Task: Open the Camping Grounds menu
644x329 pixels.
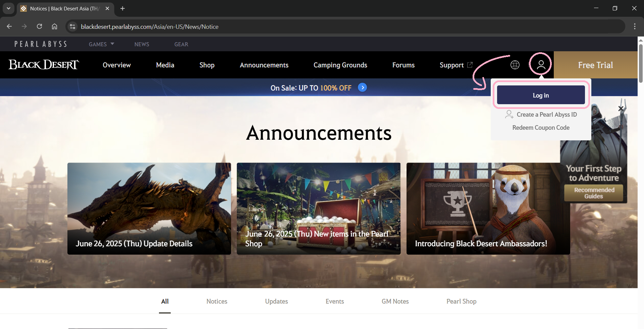Action: 340,65
